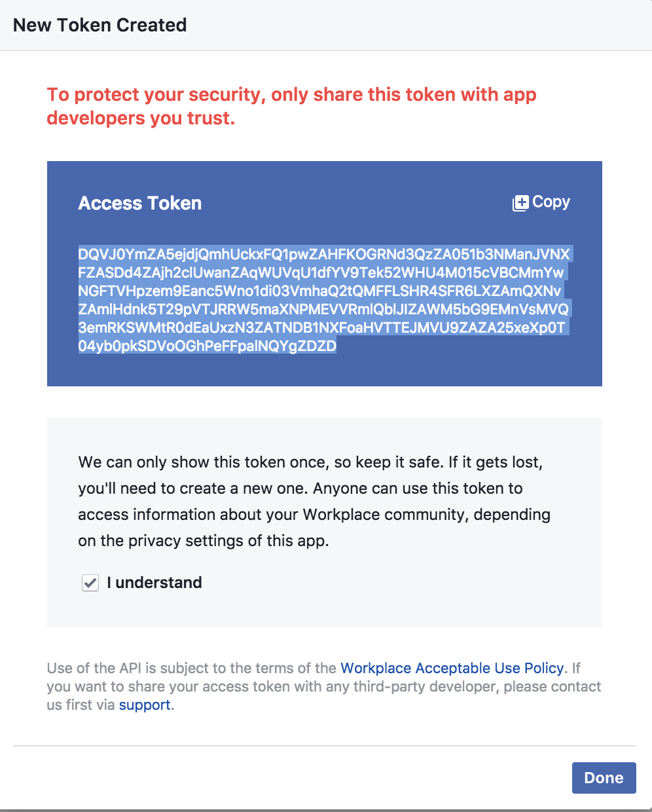Click the 'you want to share your access token' line
Viewport: 652px width, 812px height.
[324, 686]
